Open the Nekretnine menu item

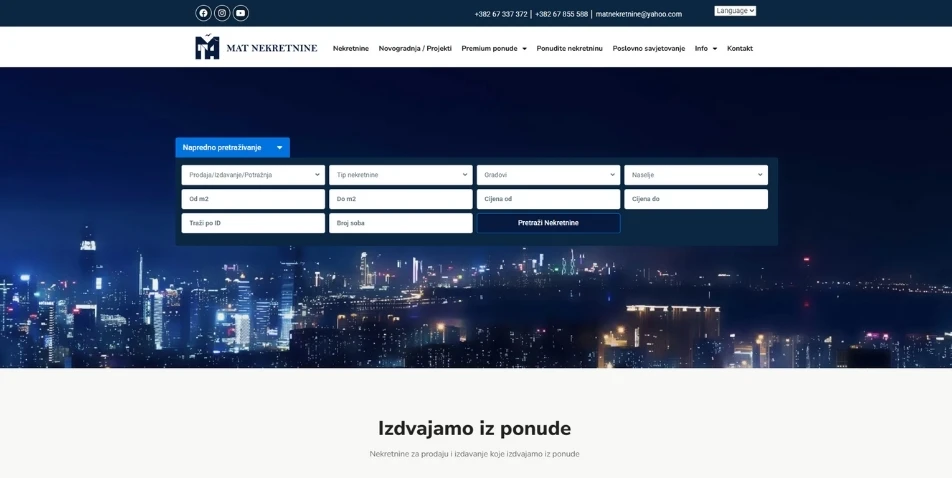350,48
